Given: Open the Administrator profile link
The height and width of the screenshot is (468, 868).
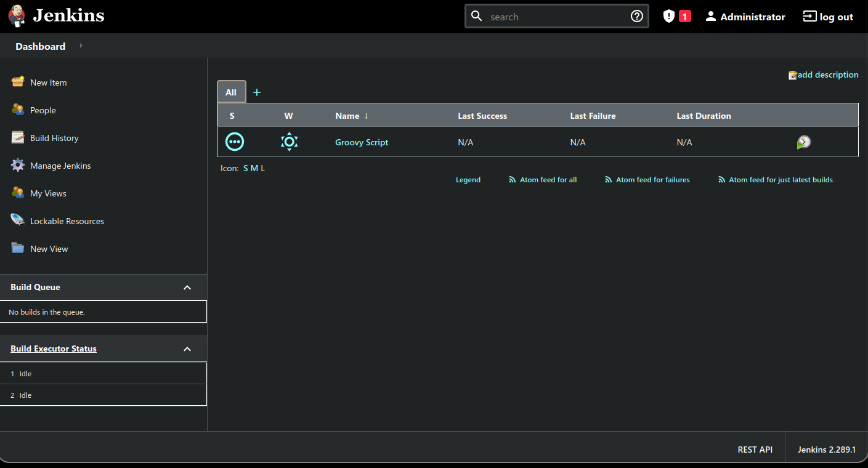Looking at the screenshot, I should [x=753, y=17].
